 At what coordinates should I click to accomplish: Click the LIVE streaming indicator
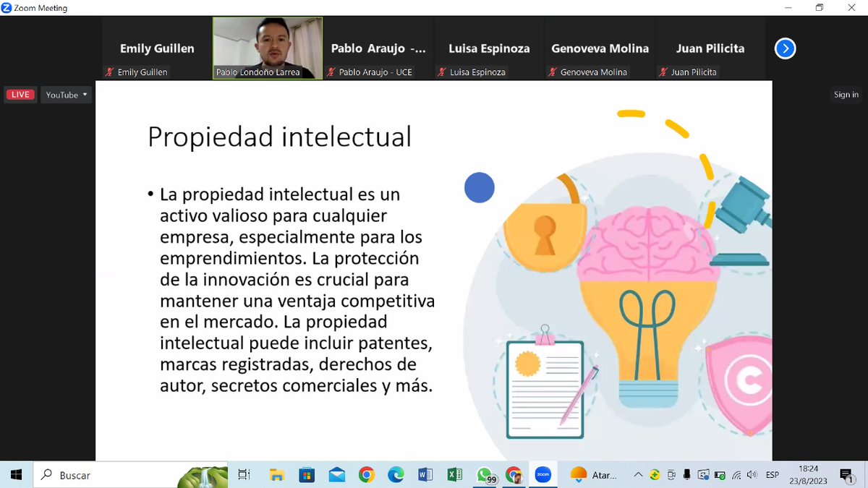(20, 94)
